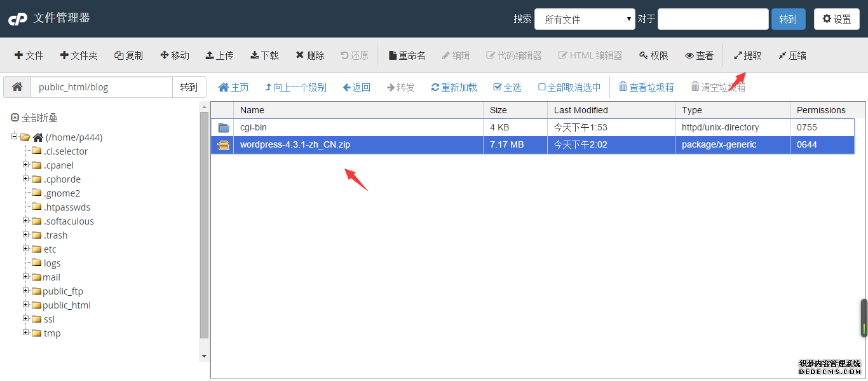Click the public_html/blog path field
Image resolution: width=868 pixels, height=381 pixels.
tap(102, 87)
